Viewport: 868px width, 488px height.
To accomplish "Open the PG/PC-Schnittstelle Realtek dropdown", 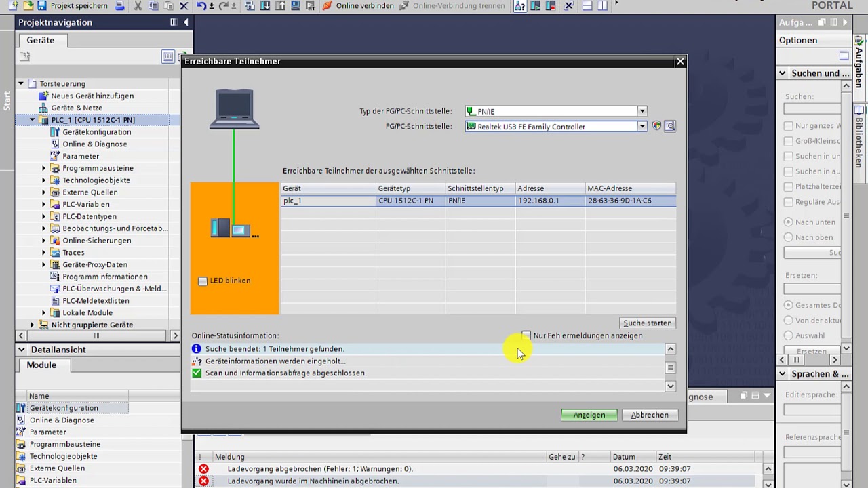I will [642, 126].
